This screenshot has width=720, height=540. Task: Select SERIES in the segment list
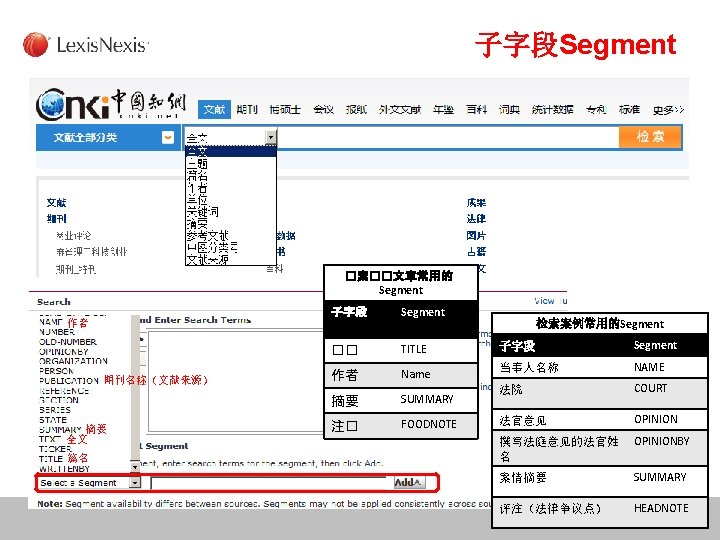(55, 410)
